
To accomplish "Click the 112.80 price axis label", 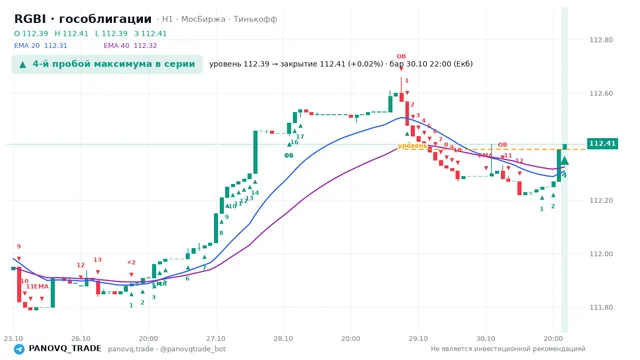I will tap(601, 40).
